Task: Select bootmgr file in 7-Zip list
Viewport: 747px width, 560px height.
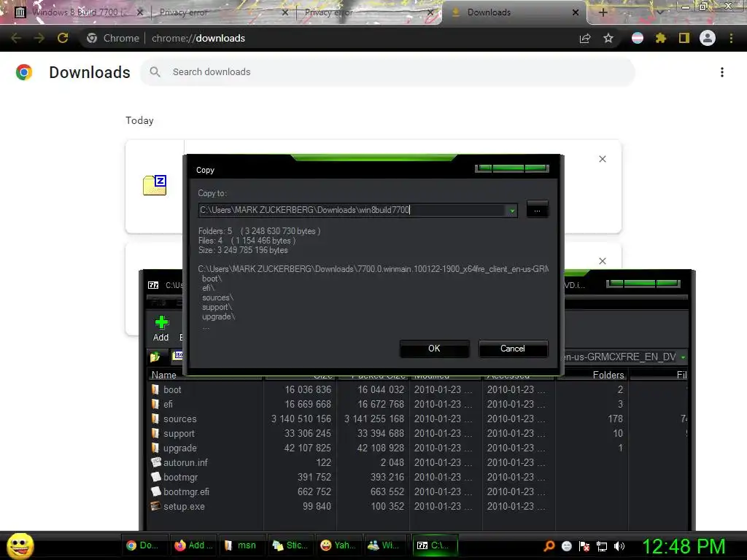Action: coord(180,477)
